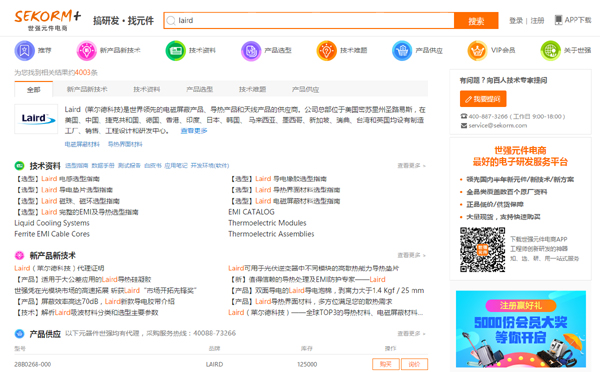The image size is (600, 372).
Task: Click the SEKORM+ logo
Action: (47, 20)
